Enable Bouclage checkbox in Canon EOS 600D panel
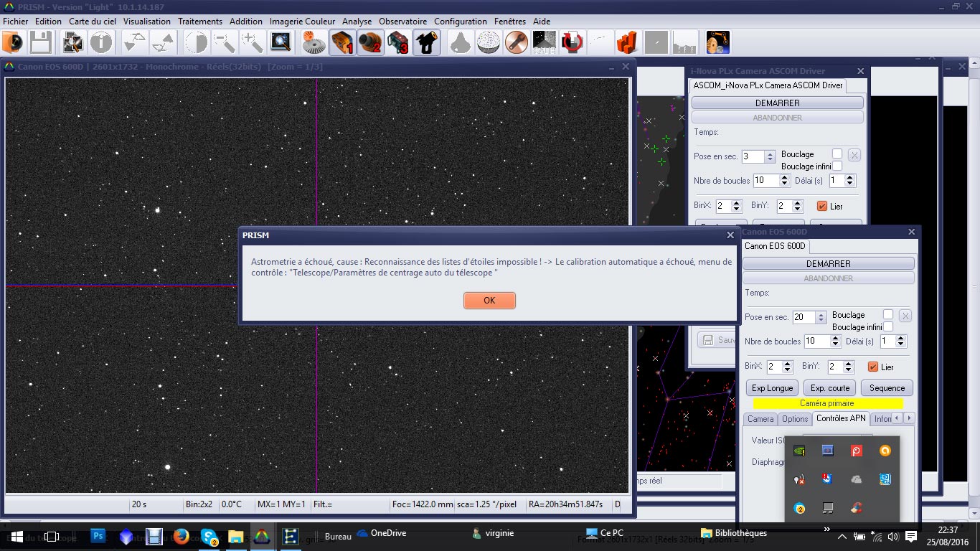Screen dimensions: 980x551 (888, 315)
